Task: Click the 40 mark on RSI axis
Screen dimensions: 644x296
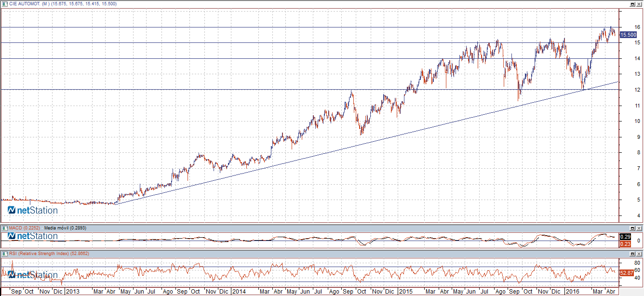Action: coord(637,278)
